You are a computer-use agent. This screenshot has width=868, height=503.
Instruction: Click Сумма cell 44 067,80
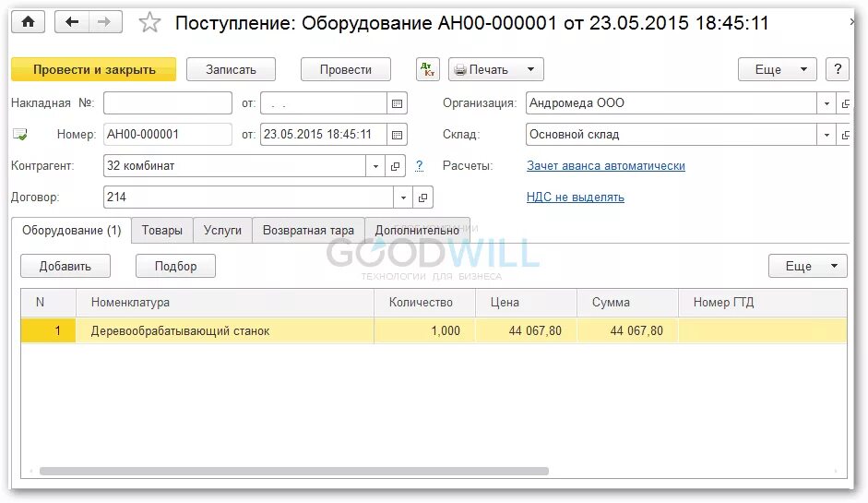(x=627, y=330)
